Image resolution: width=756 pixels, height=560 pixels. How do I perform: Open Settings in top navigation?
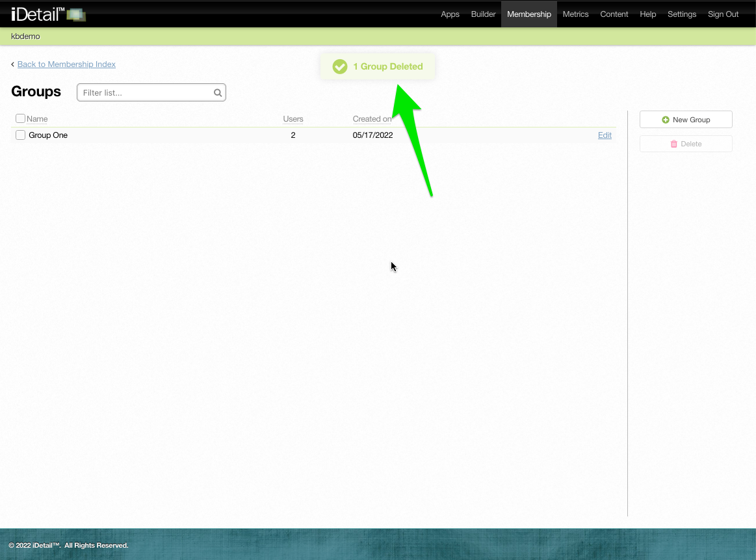(x=682, y=14)
